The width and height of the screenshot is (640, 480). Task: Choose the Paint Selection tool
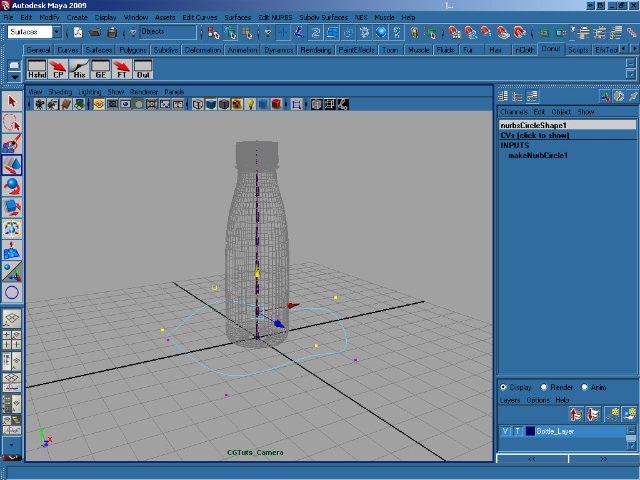[12, 144]
